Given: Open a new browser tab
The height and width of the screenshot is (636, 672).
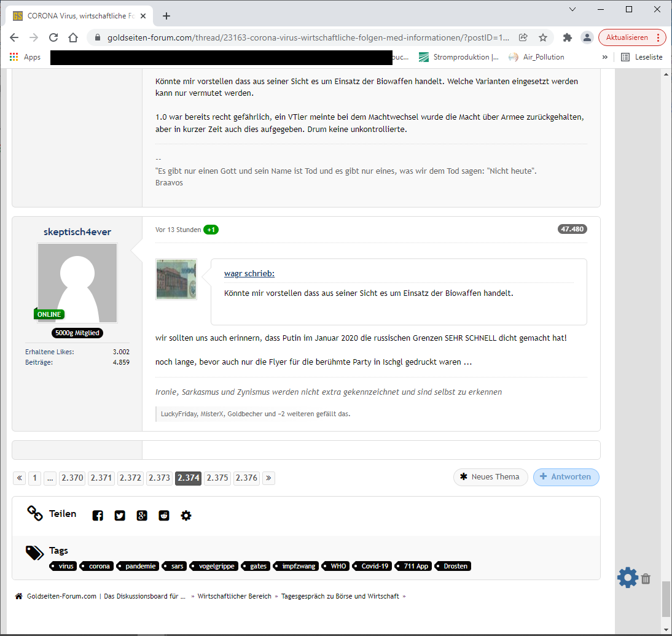Looking at the screenshot, I should (166, 16).
